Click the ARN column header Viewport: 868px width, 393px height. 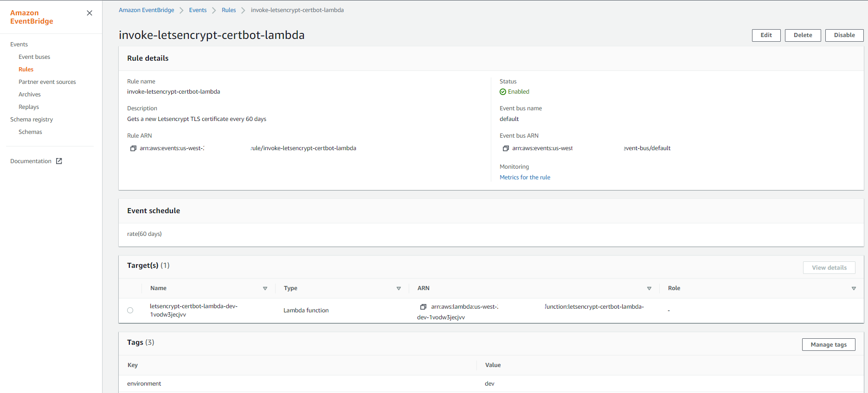coord(424,288)
